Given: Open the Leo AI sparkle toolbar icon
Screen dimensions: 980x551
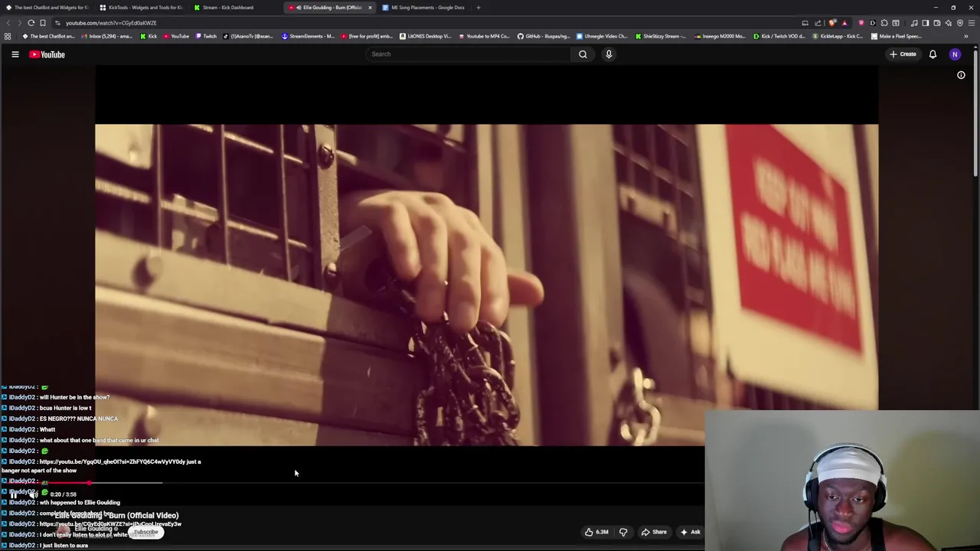Looking at the screenshot, I should (949, 23).
